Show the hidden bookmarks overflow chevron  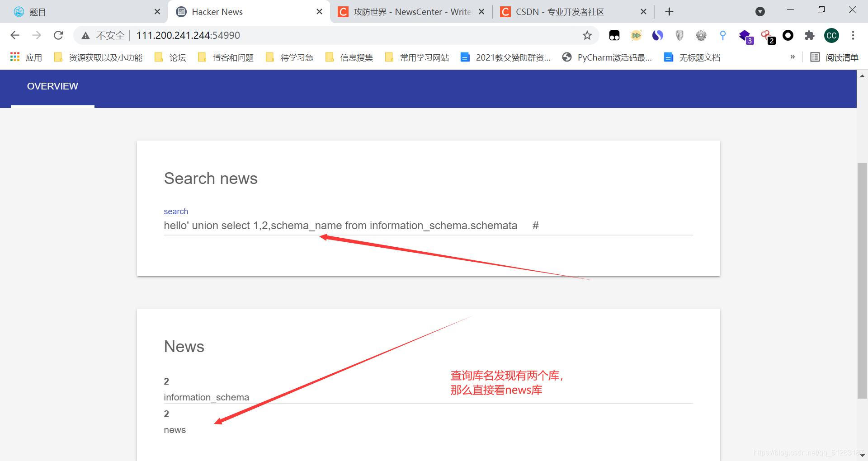click(792, 57)
